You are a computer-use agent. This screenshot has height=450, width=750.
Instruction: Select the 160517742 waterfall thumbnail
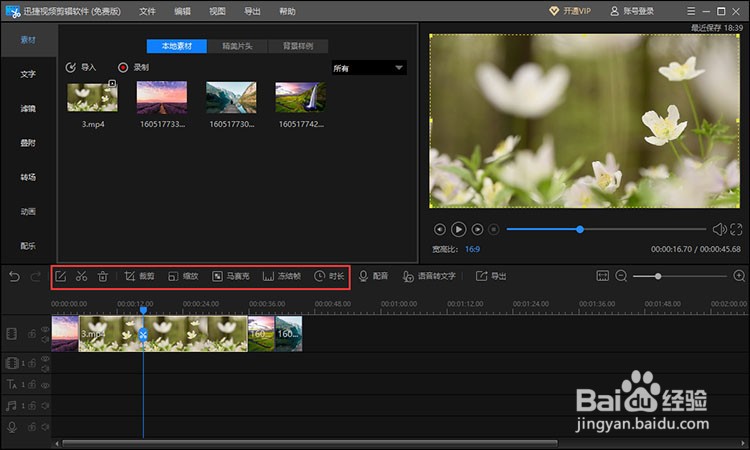point(300,98)
